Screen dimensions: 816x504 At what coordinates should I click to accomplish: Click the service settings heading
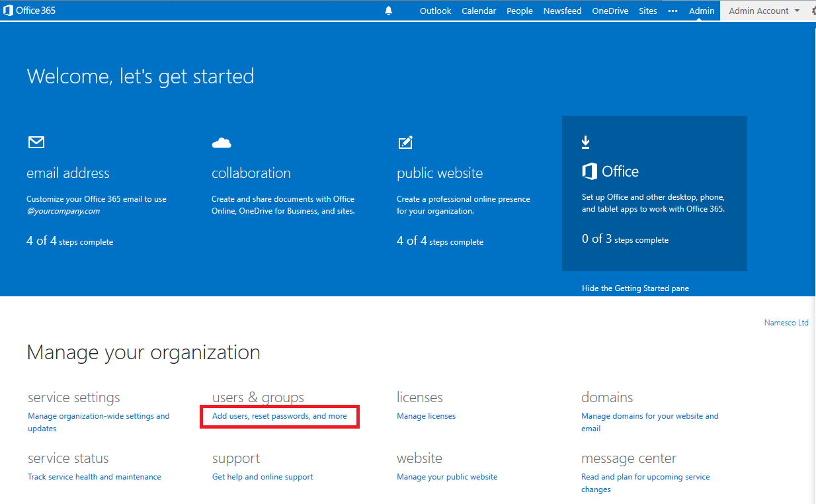[x=74, y=398]
